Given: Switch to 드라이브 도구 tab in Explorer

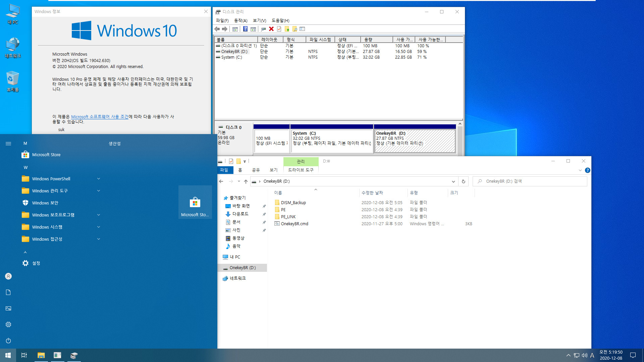Looking at the screenshot, I should [x=301, y=170].
